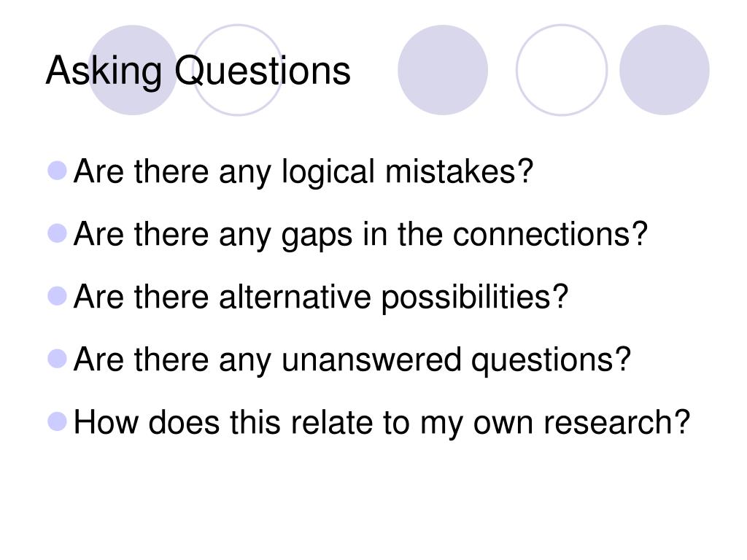Viewport: 747px width, 560px height.
Task: Click the empty outlined circle near top right
Action: tap(562, 70)
